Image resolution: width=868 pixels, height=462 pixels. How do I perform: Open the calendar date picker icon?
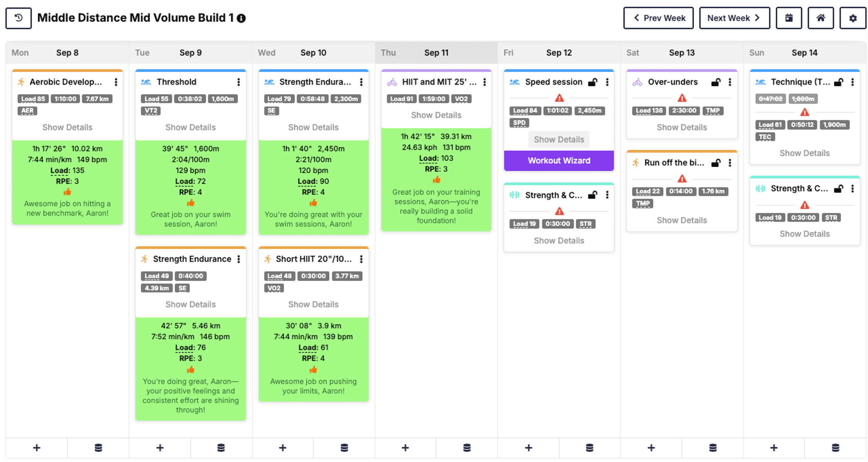point(789,18)
